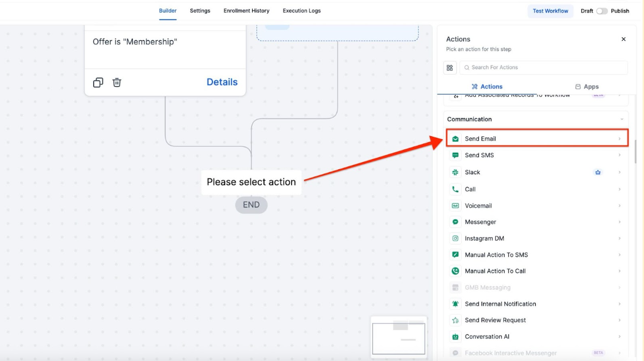Click the Send SMS chat icon
The image size is (644, 361).
(x=455, y=155)
